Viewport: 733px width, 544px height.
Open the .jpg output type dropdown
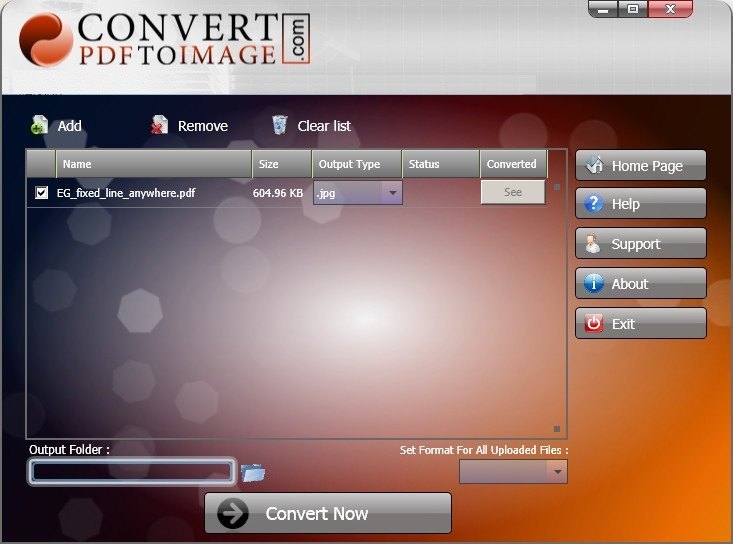coord(393,193)
